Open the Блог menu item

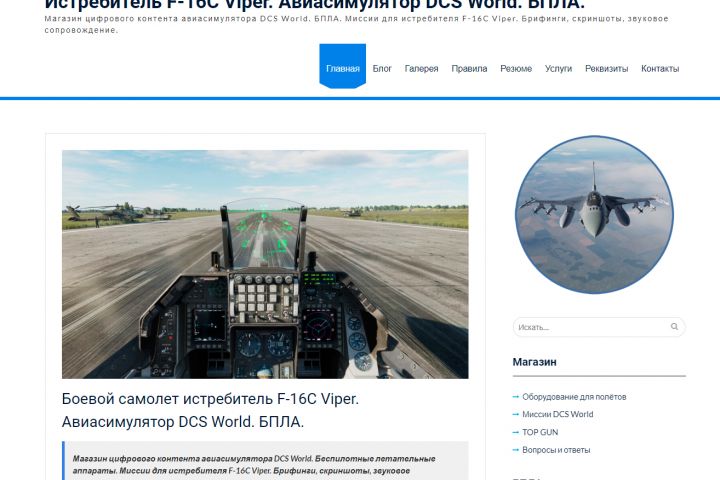pos(382,68)
